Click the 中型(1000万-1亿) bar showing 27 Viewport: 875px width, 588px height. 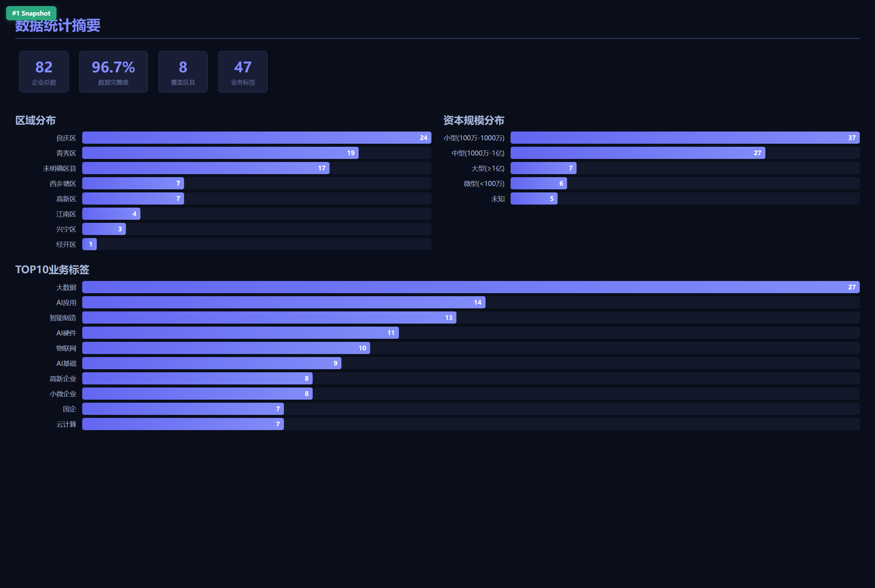click(x=638, y=153)
